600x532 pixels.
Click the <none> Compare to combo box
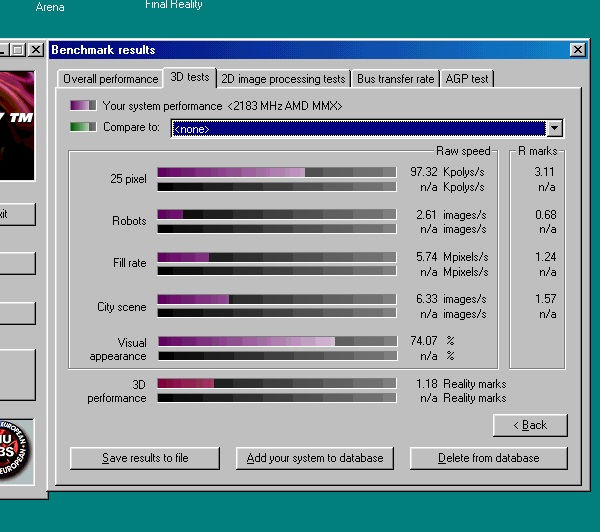(x=367, y=129)
